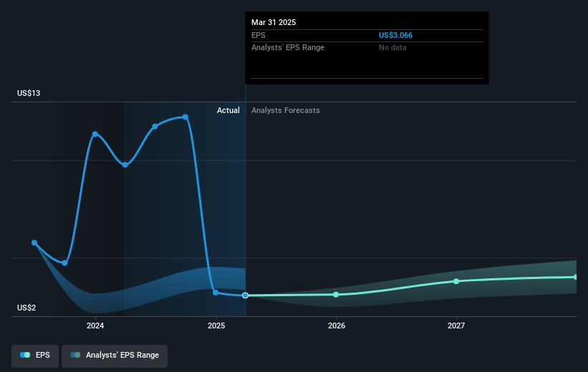This screenshot has width=588, height=372.
Task: Click the US$13 y-axis label
Action: click(x=29, y=93)
